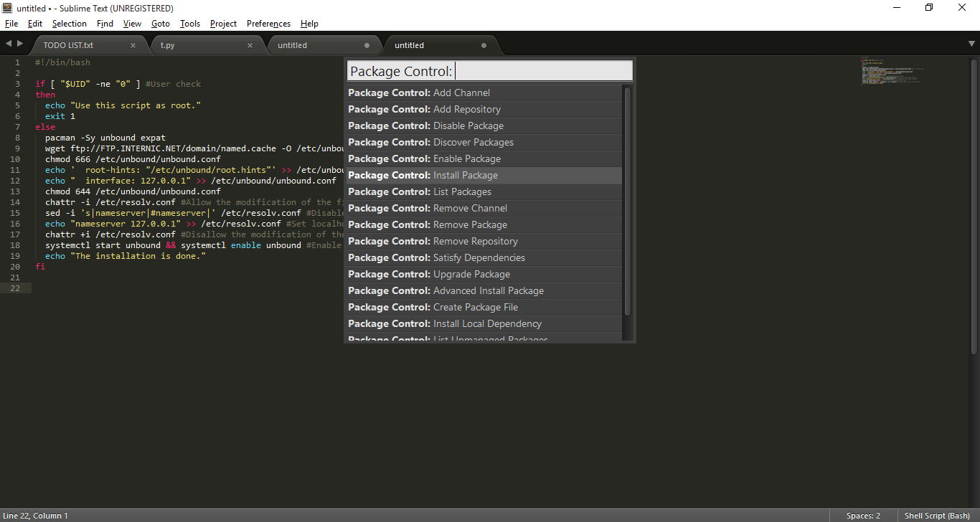Click the chmod 666 code line
The height and width of the screenshot is (522, 980).
(x=133, y=159)
